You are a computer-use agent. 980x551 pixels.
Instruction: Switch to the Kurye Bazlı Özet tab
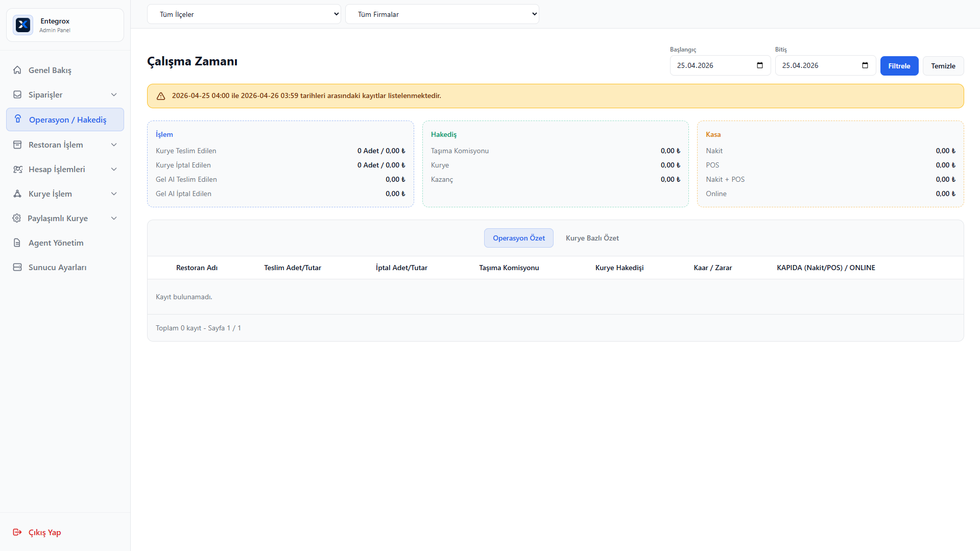point(592,238)
